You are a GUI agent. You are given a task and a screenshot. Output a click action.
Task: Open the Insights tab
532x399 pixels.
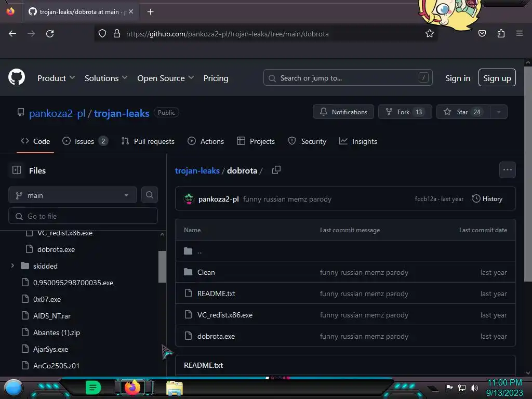click(358, 141)
